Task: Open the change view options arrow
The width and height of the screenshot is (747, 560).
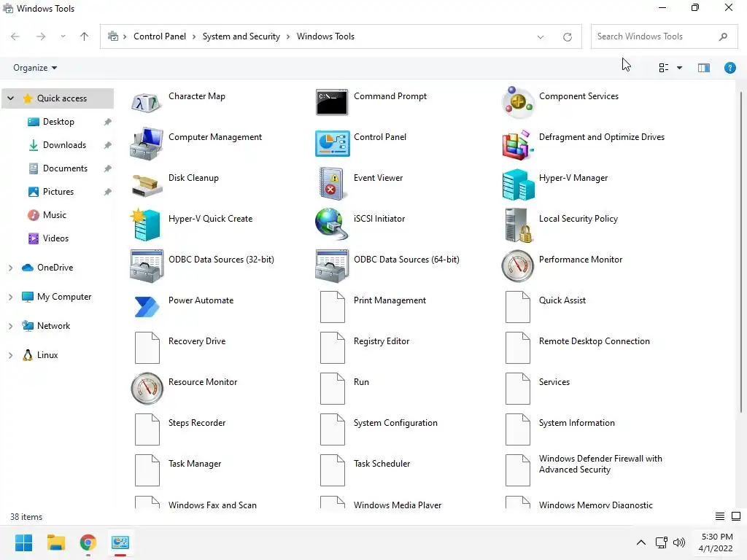Action: [x=679, y=68]
